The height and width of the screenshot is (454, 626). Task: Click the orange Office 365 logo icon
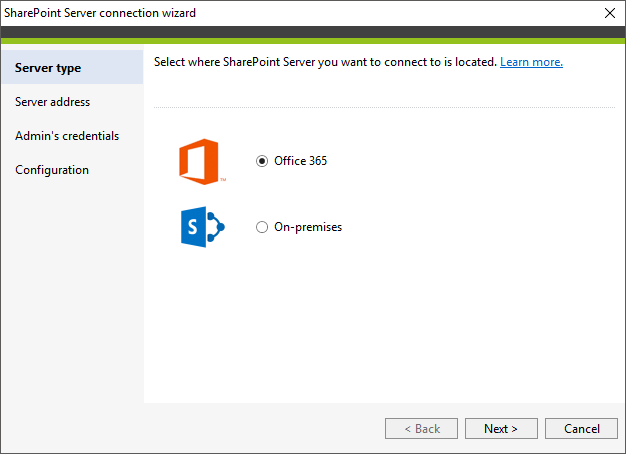(x=199, y=162)
